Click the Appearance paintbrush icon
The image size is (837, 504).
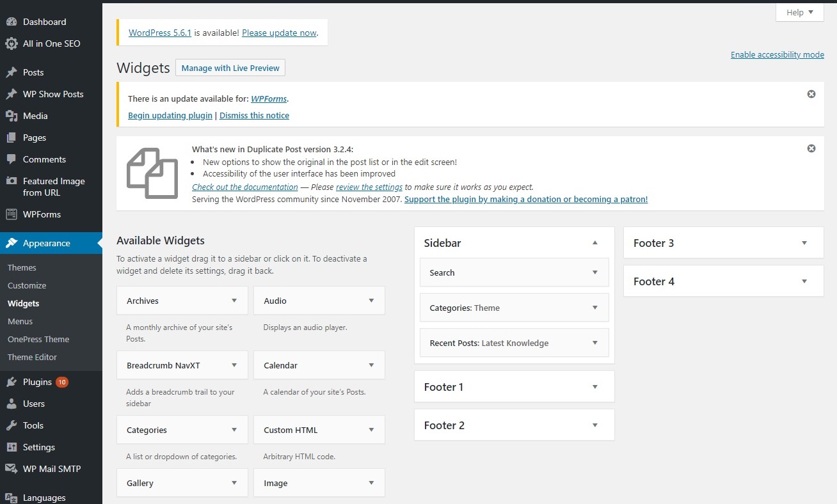[x=11, y=243]
